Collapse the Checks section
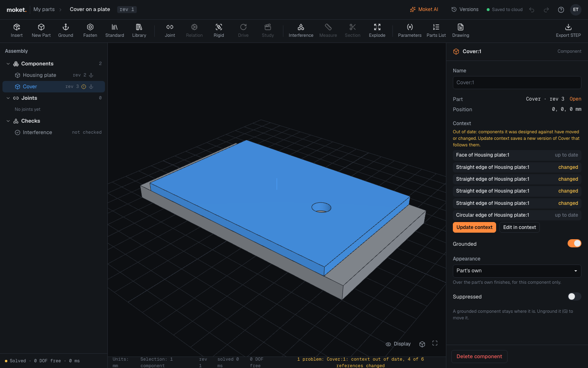Screen dimensions: 588x368 tap(8, 121)
